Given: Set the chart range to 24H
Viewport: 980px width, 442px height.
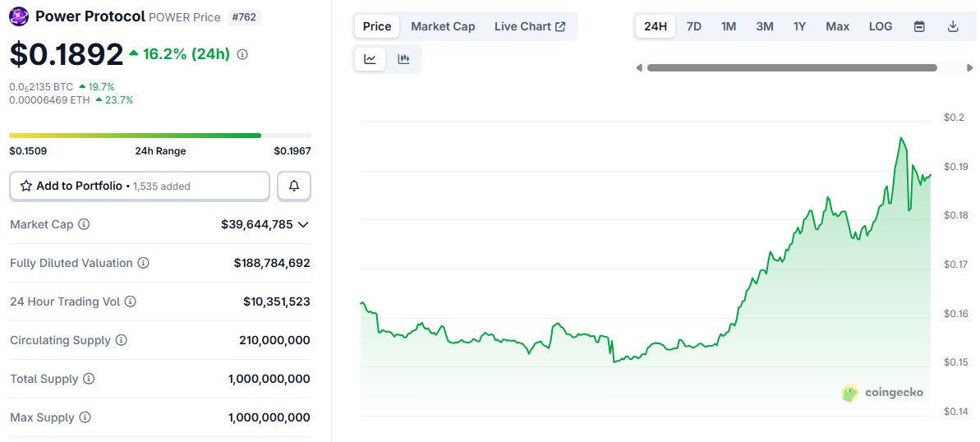Looking at the screenshot, I should [656, 26].
